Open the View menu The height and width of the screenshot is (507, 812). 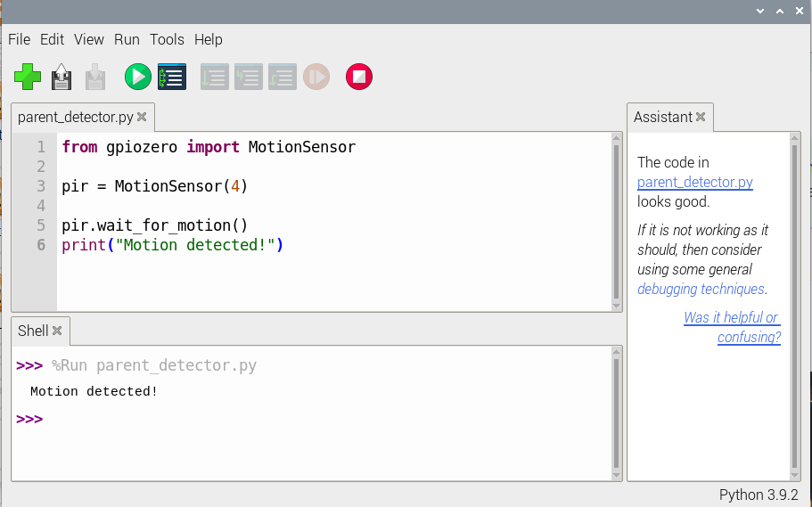[88, 39]
